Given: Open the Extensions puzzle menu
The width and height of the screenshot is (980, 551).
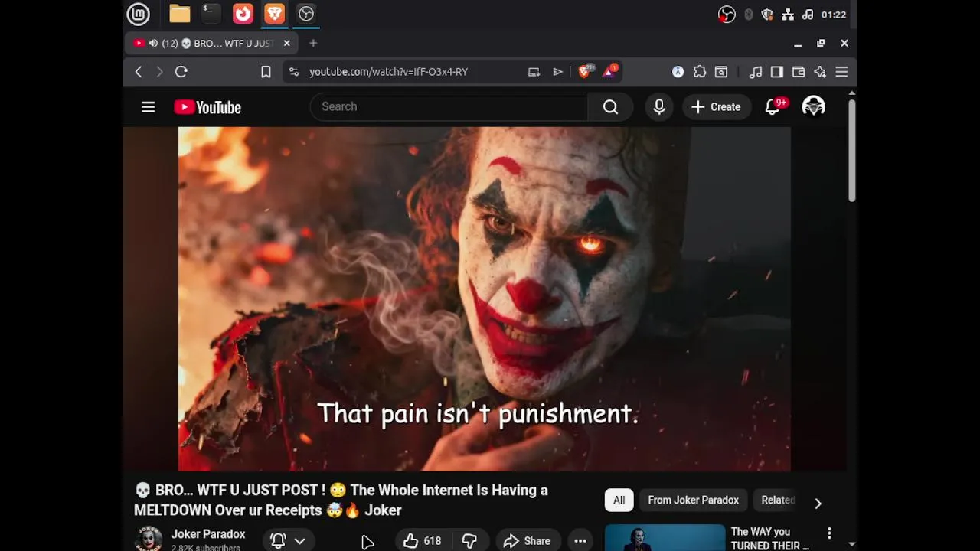Looking at the screenshot, I should click(x=700, y=72).
